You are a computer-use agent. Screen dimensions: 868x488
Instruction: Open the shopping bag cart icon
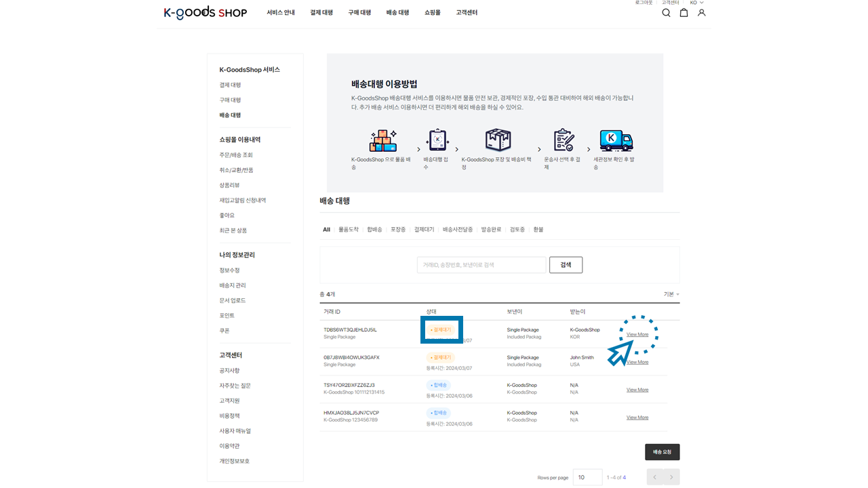pos(684,13)
